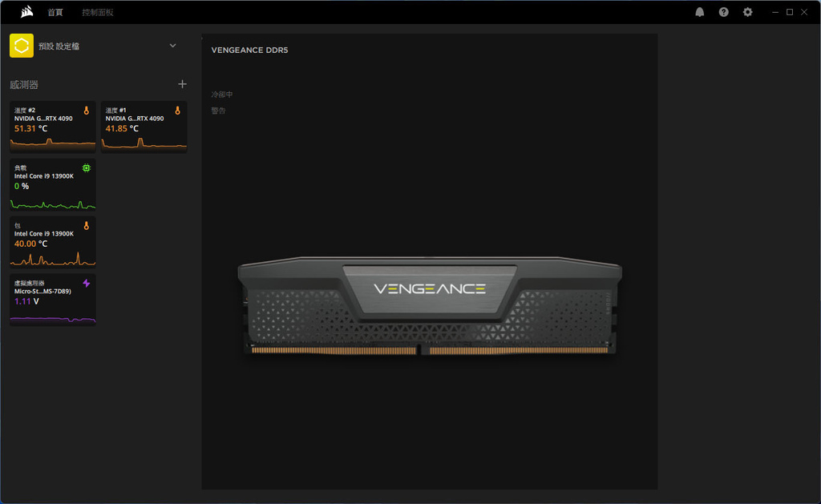Screen dimensions: 821x504
Task: Open the 首頁 home tab
Action: coord(55,12)
